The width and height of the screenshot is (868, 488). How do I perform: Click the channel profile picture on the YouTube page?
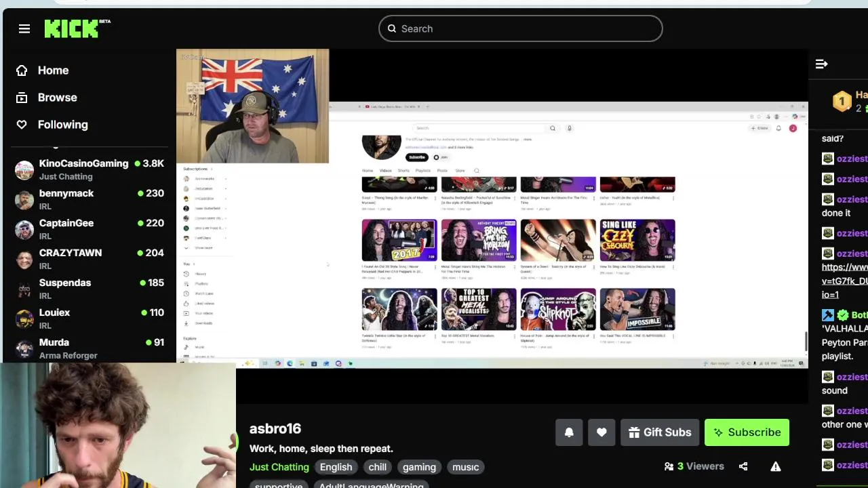pos(381,146)
